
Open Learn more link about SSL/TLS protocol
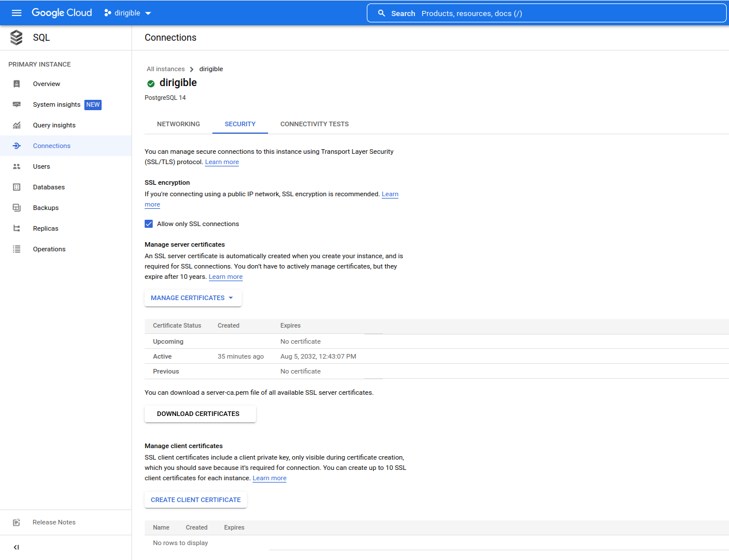pyautogui.click(x=222, y=162)
